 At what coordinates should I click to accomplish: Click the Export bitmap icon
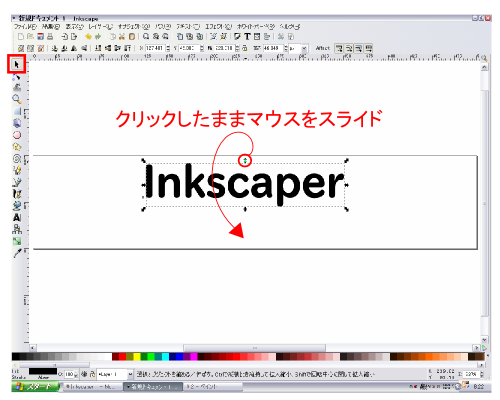click(x=74, y=37)
